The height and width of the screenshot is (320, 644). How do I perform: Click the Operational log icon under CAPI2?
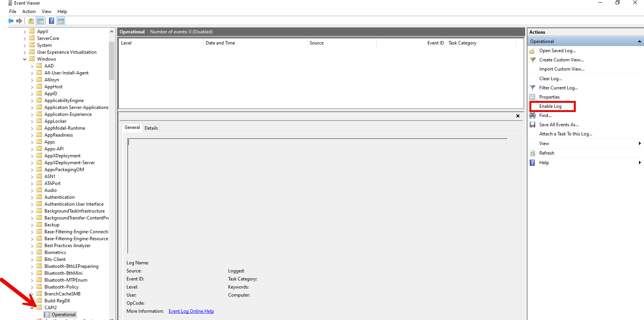tap(47, 315)
